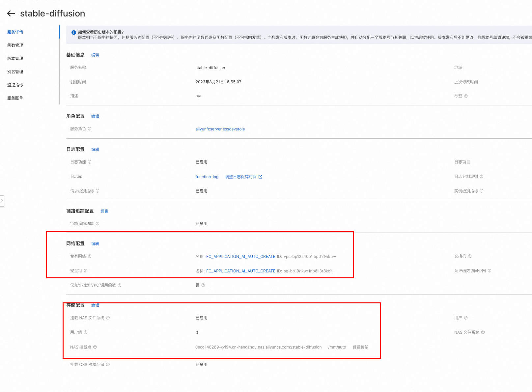
Task: Click the 普通传输 transfer mode text
Action: (361, 347)
